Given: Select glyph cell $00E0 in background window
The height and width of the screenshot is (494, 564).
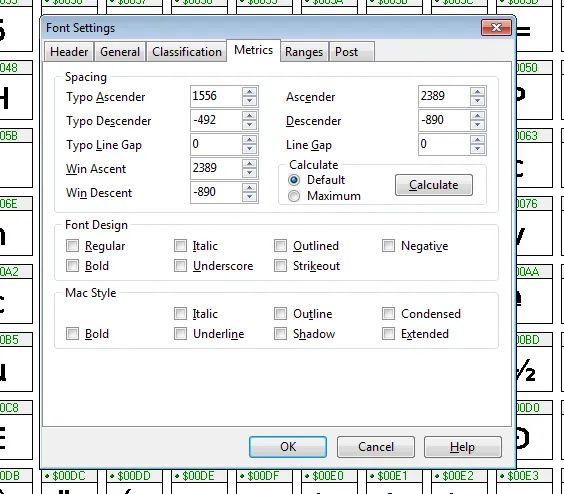Looking at the screenshot, I should (x=329, y=482).
